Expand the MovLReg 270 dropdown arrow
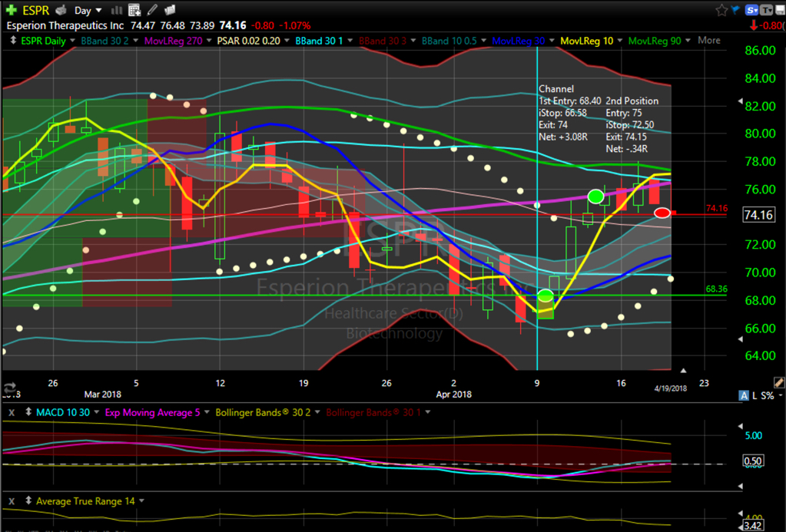The height and width of the screenshot is (532, 786). pyautogui.click(x=208, y=41)
